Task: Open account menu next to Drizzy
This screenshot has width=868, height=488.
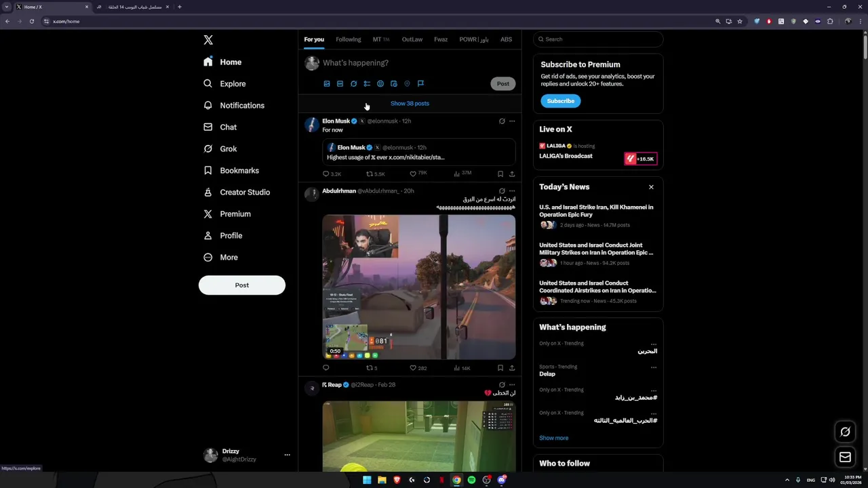Action: coord(288,455)
